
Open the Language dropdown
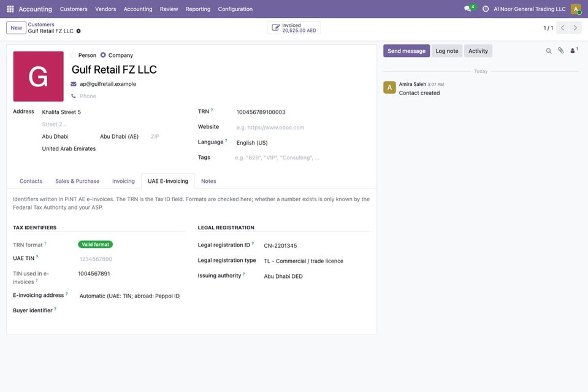(x=302, y=142)
